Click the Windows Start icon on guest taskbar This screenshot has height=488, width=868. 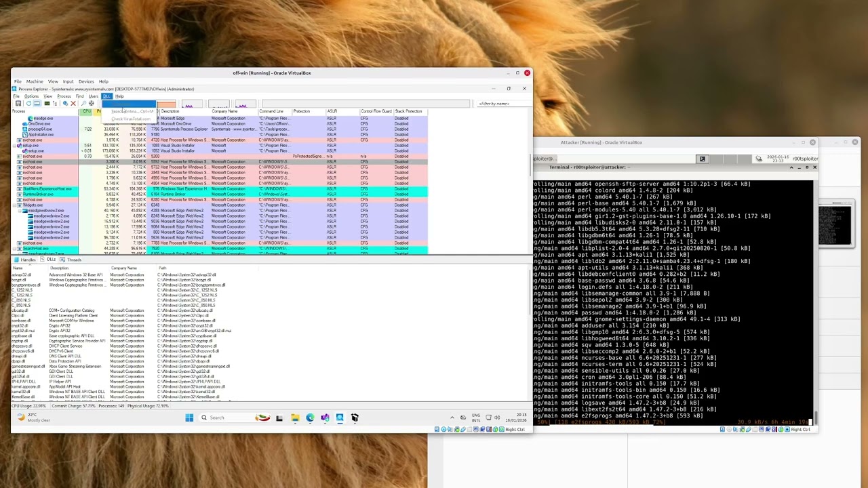(x=189, y=418)
